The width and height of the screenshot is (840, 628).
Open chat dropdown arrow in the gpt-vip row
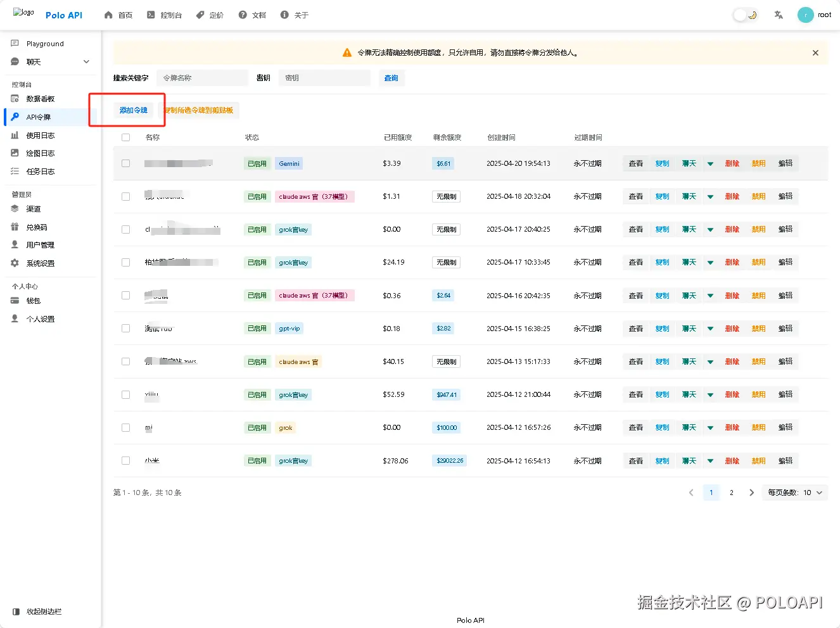(710, 329)
